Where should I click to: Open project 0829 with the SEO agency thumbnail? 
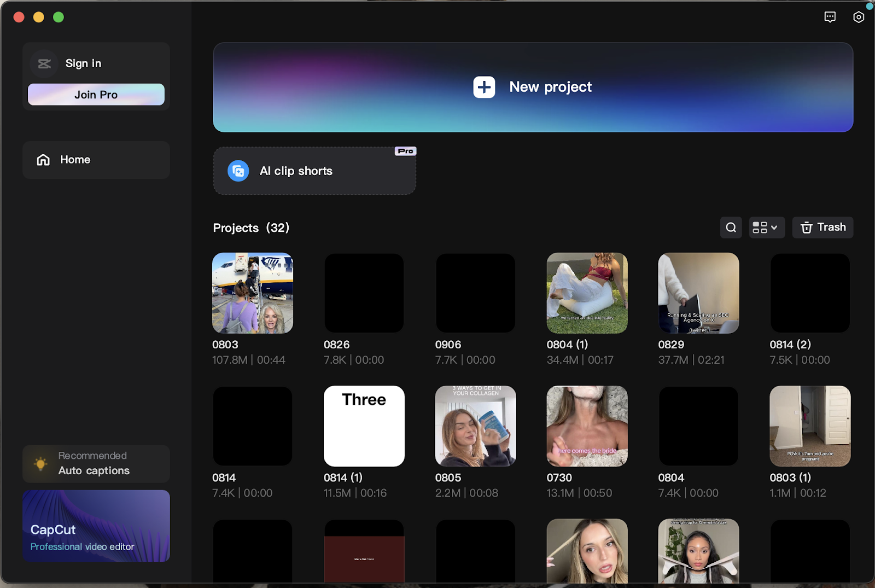698,293
